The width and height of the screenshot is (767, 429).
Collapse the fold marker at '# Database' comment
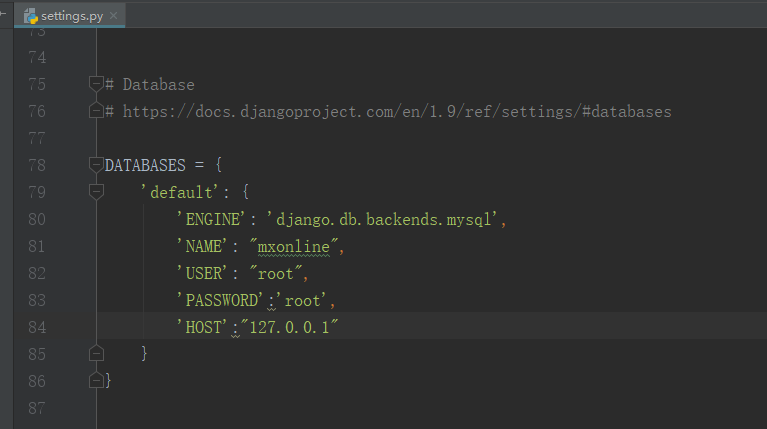96,84
